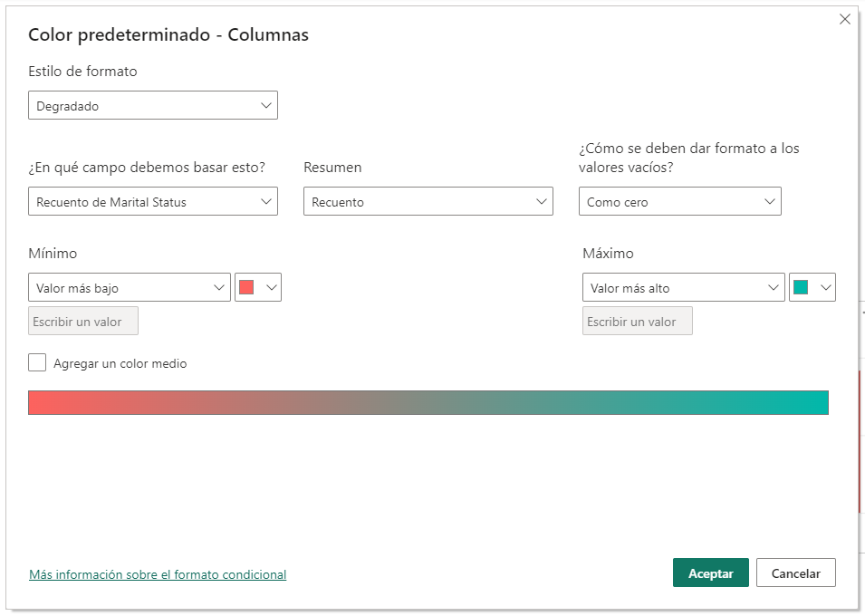Image resolution: width=865 pixels, height=616 pixels.
Task: Click the teal maximum color swatch
Action: pyautogui.click(x=801, y=288)
